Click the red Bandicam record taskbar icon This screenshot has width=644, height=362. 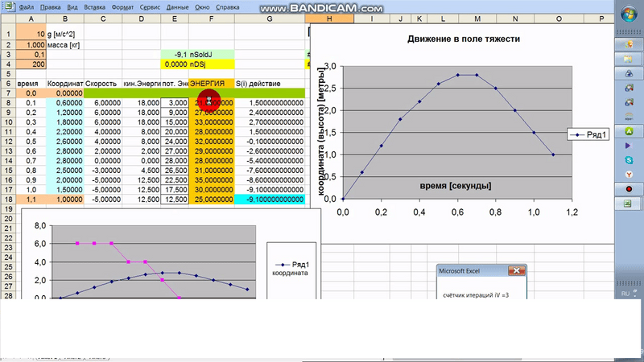pos(629,190)
